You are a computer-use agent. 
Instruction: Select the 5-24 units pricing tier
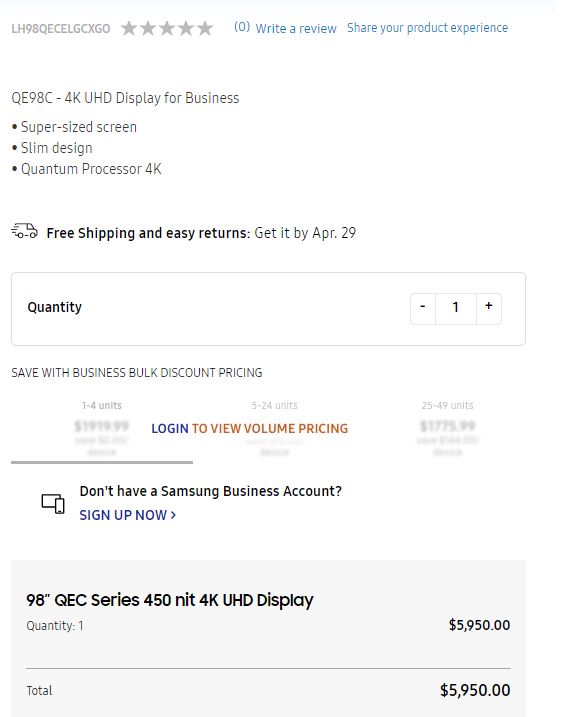(x=274, y=429)
